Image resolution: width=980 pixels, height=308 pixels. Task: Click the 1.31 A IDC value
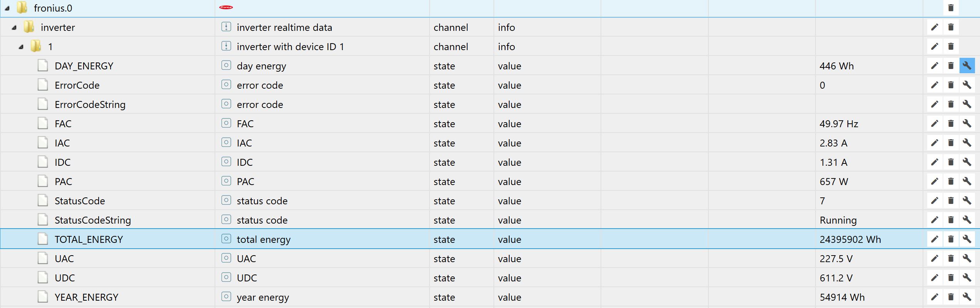click(833, 162)
